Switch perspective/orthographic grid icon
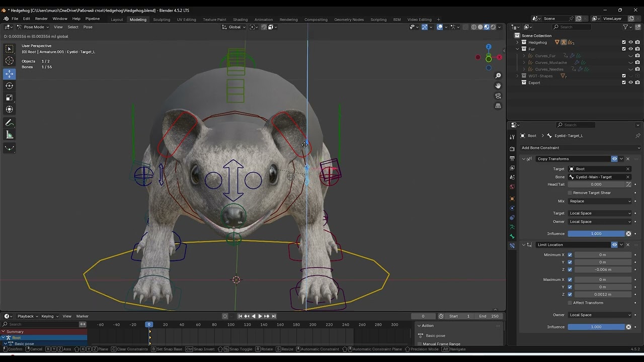This screenshot has width=644, height=362. point(498,106)
